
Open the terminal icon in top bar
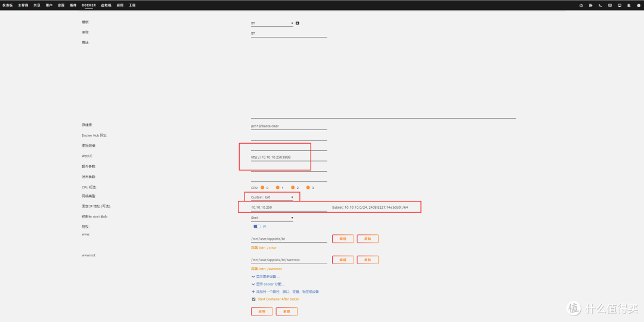tap(600, 5)
